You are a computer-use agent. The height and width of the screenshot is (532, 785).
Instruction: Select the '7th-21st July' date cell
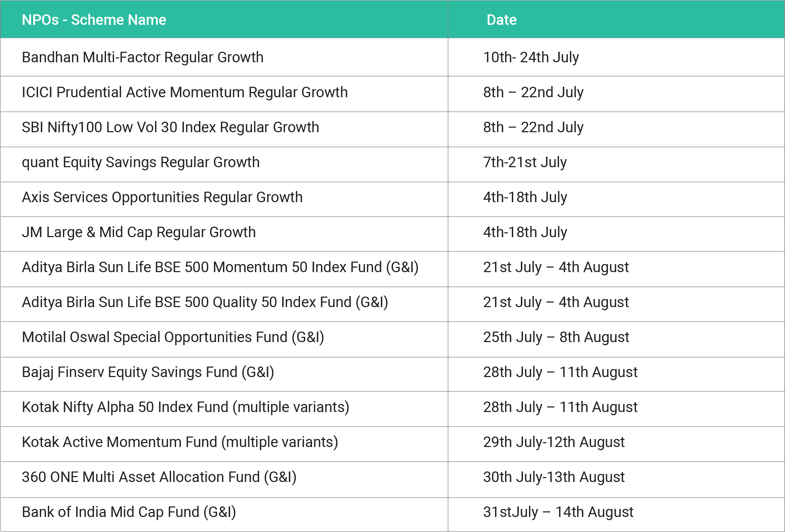pyautogui.click(x=525, y=162)
